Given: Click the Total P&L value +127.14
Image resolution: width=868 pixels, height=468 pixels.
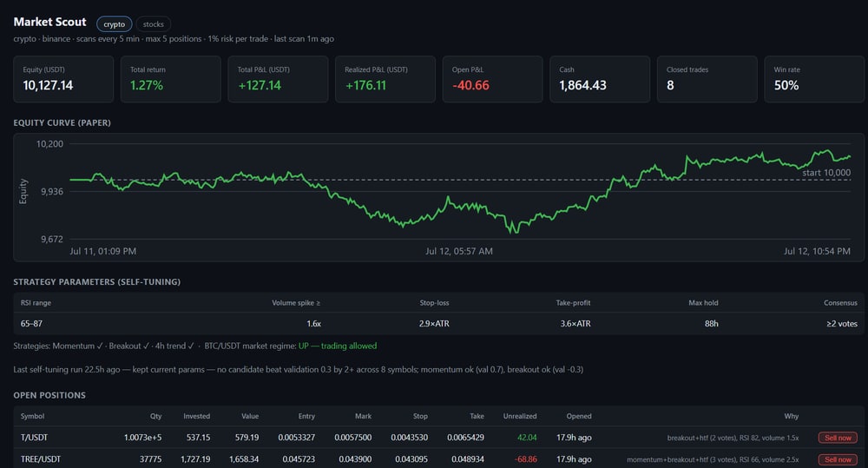Looking at the screenshot, I should (260, 85).
